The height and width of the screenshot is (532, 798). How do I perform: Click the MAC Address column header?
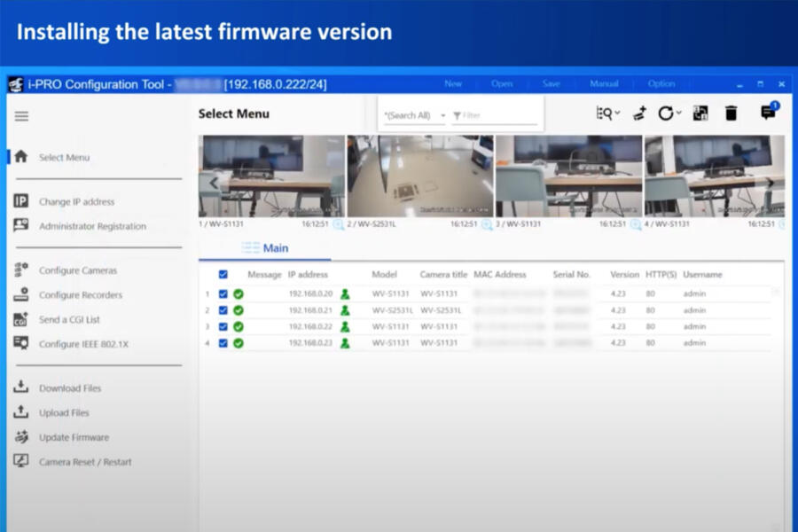pos(500,274)
